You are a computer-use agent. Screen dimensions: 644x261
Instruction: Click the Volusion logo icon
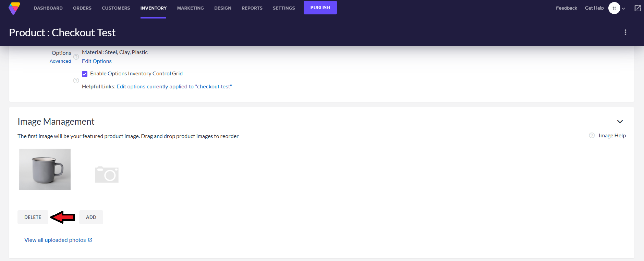click(14, 8)
